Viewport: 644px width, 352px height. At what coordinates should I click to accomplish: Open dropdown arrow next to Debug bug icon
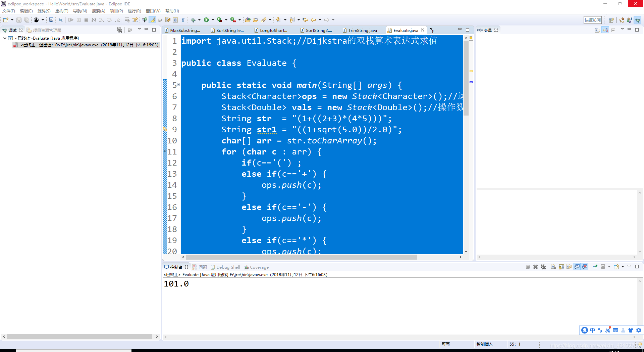point(199,20)
